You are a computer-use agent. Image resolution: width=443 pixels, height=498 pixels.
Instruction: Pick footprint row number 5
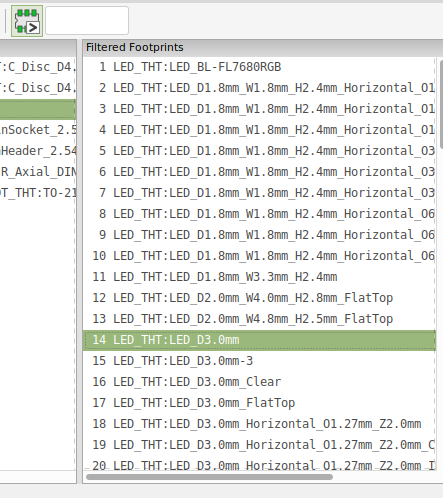[x=259, y=151]
